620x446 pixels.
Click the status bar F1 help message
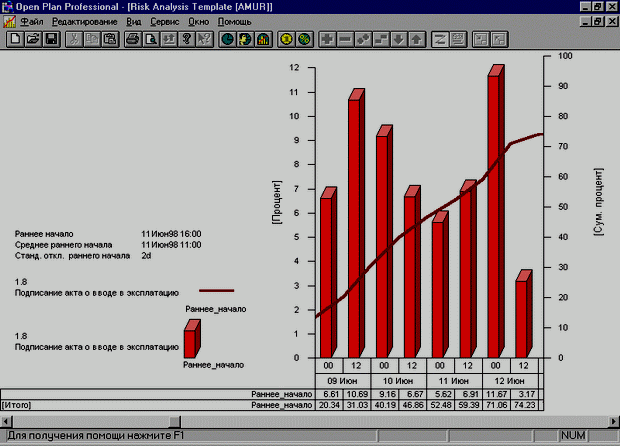point(96,436)
